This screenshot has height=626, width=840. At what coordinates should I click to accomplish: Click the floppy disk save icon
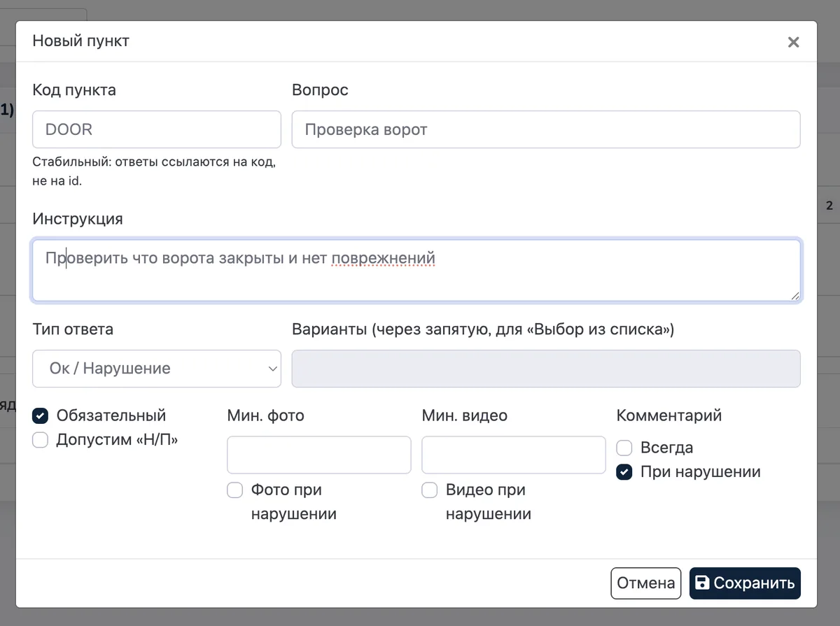point(702,583)
